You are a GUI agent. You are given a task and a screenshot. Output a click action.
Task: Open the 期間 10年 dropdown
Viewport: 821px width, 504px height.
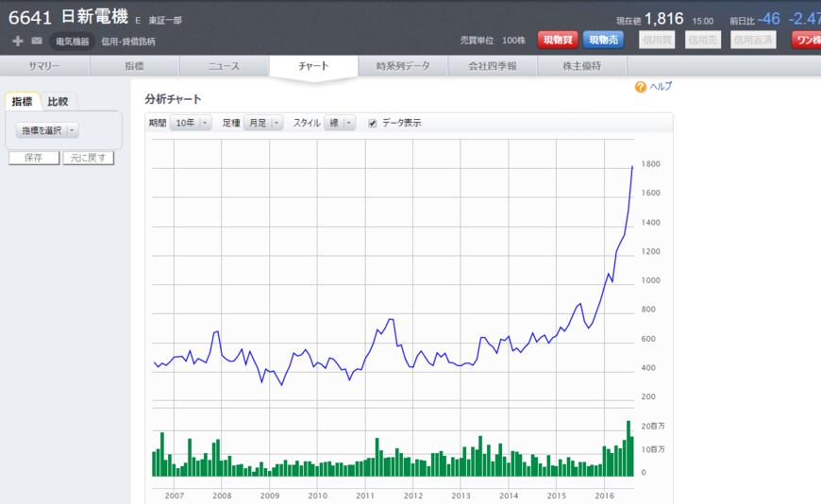(191, 123)
